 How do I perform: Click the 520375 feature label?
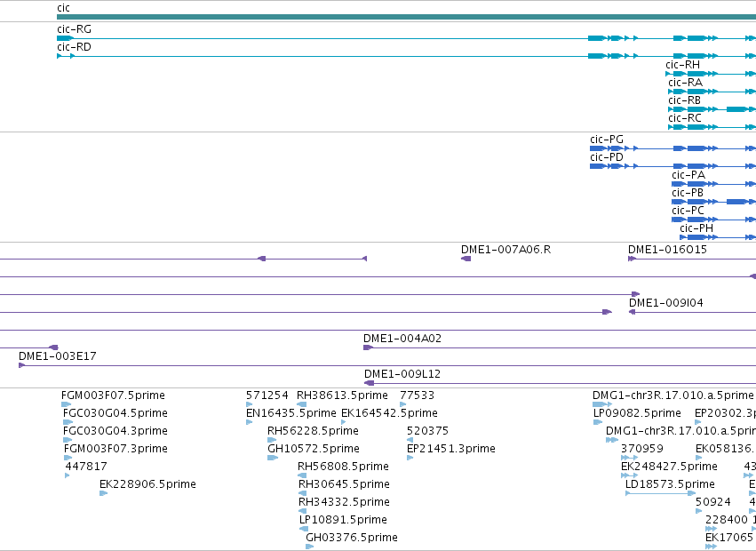tap(427, 431)
